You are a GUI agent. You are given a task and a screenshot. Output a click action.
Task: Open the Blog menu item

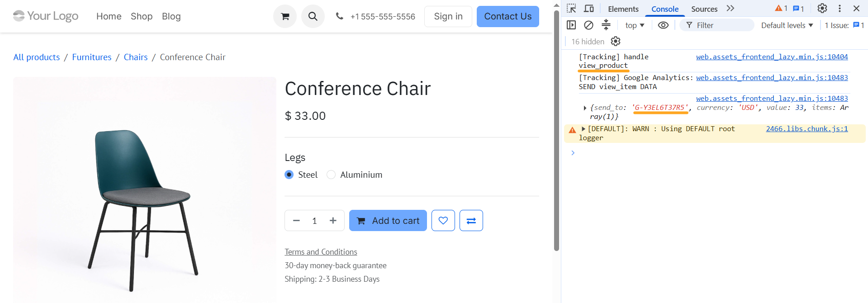coord(171,16)
